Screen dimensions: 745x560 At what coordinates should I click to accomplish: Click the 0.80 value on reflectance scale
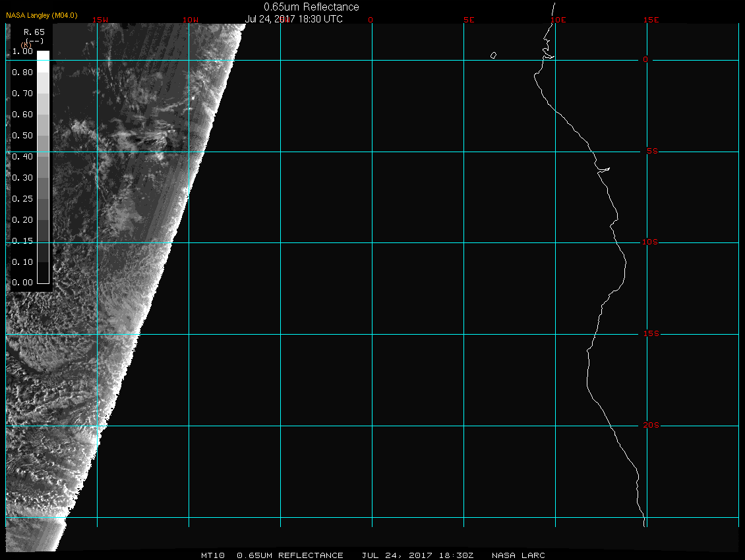[x=22, y=72]
